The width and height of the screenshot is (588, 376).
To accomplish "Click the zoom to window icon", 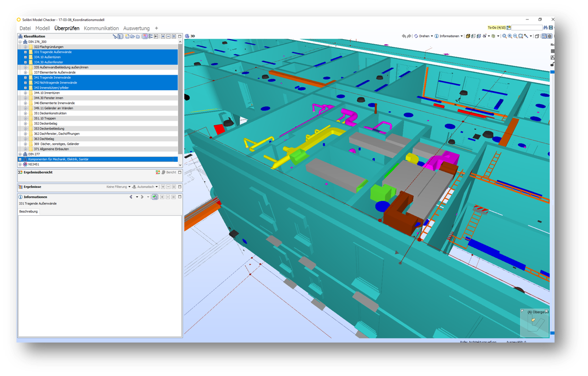I will tap(521, 36).
